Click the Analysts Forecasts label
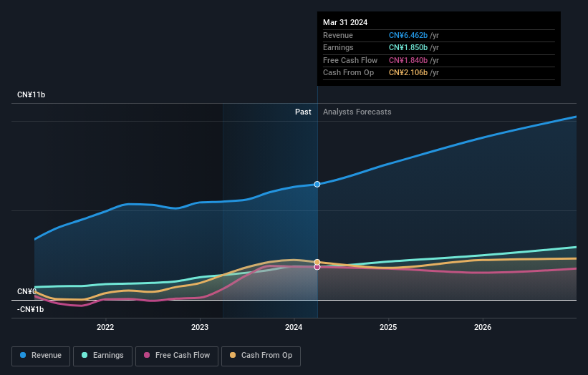The width and height of the screenshot is (588, 375). click(x=357, y=112)
